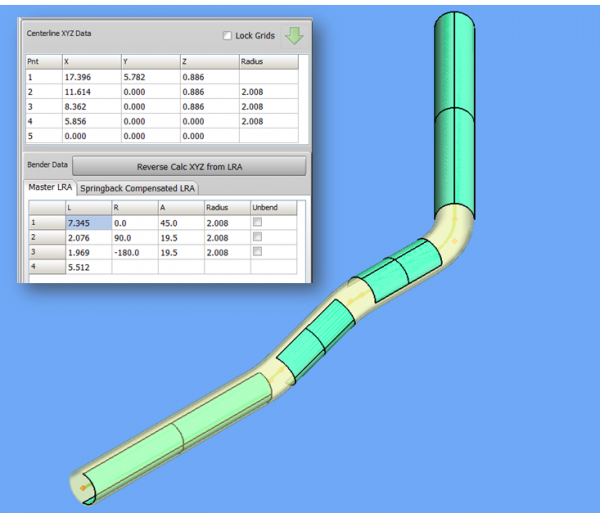Click angle cell 45.0
Screen dimensions: 600x513
point(181,223)
